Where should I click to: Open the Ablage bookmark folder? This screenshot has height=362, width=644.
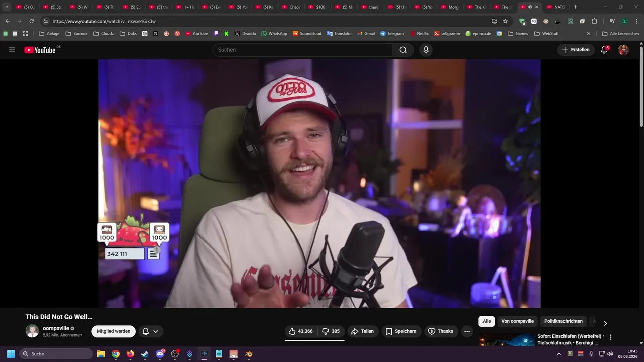coord(49,34)
